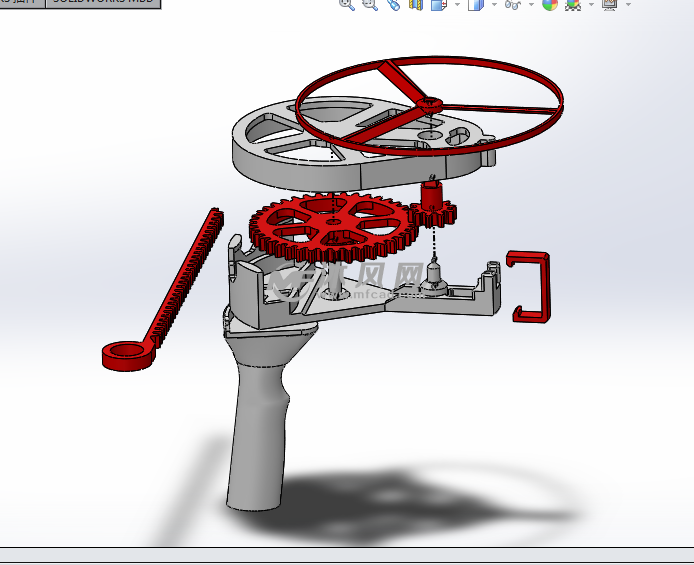The image size is (694, 565).
Task: Open Edit Appearance color ball
Action: [x=549, y=4]
